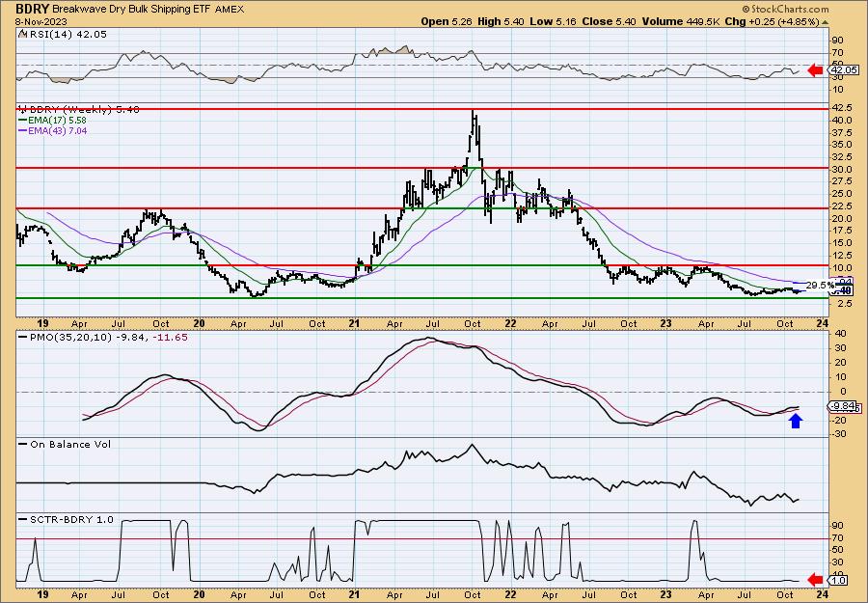Click the 29.5% label near the latest price
Image resolution: width=868 pixels, height=603 pixels.
tap(820, 285)
